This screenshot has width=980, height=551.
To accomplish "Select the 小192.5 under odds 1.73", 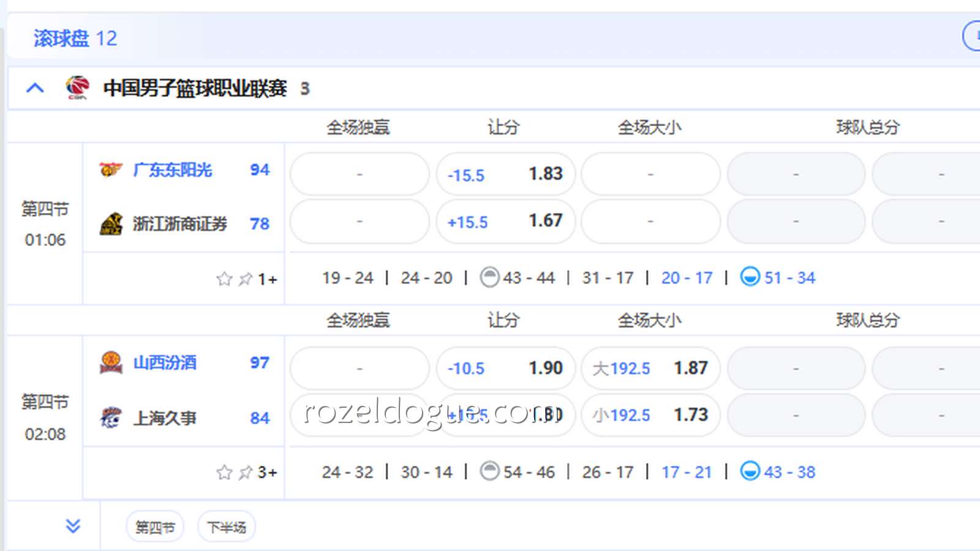I will 650,415.
